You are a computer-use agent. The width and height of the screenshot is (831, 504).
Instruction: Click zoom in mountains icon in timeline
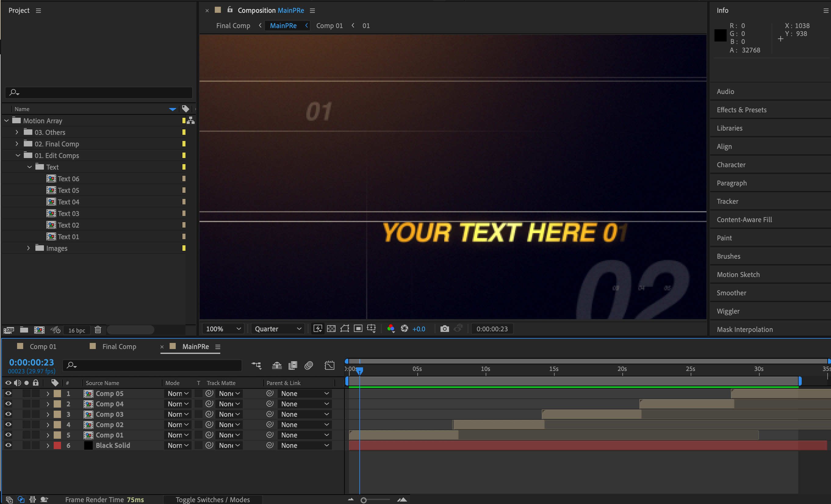(402, 500)
